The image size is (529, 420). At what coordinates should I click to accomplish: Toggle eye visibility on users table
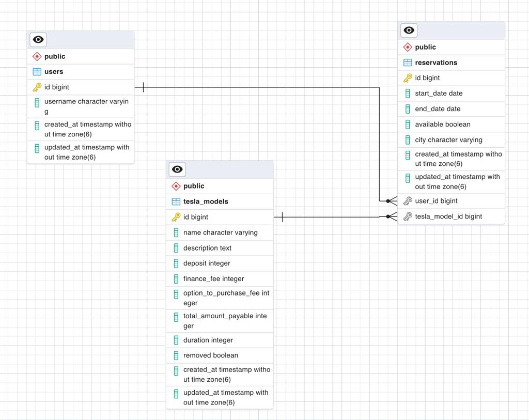[x=38, y=40]
